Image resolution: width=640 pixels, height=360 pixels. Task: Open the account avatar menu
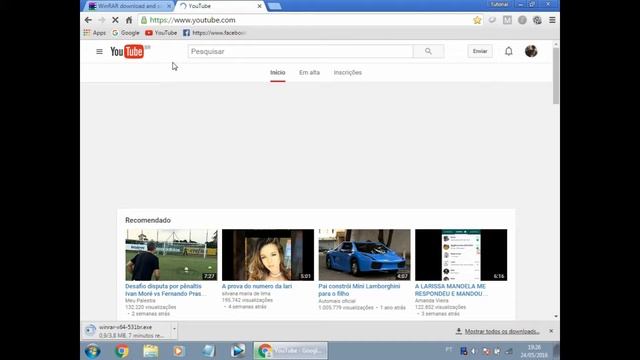[531, 51]
